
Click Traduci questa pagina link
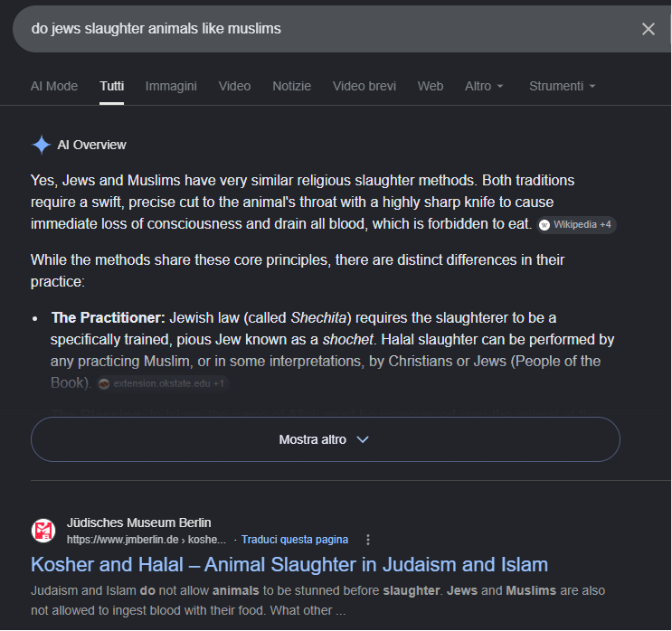click(x=295, y=540)
